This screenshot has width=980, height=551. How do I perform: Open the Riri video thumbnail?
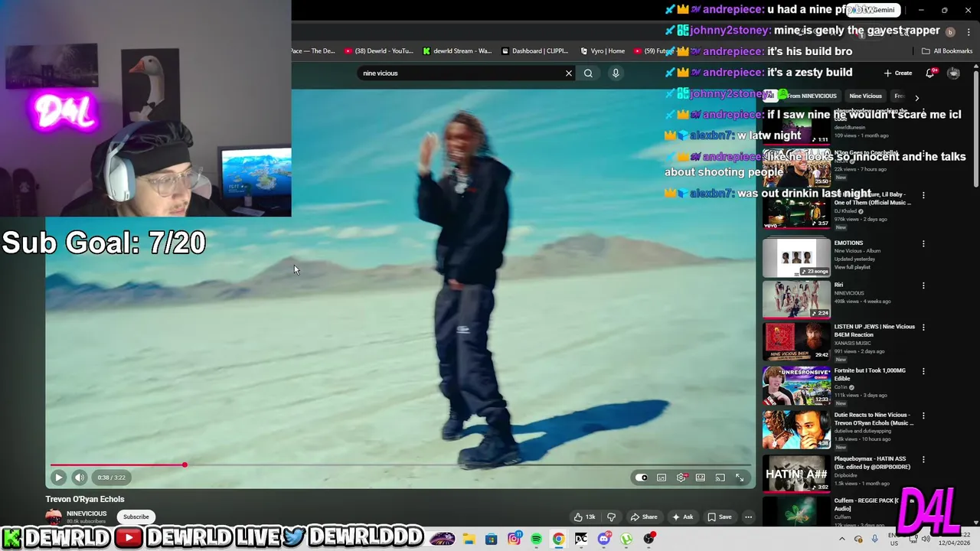[796, 299]
